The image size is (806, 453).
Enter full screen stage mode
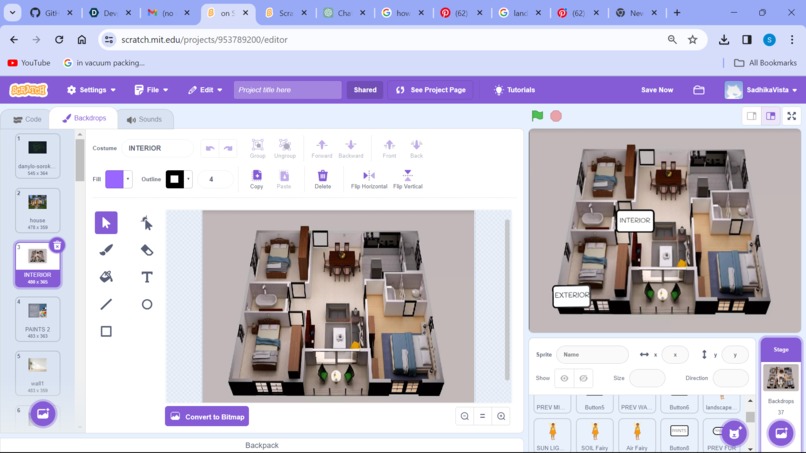pos(792,116)
